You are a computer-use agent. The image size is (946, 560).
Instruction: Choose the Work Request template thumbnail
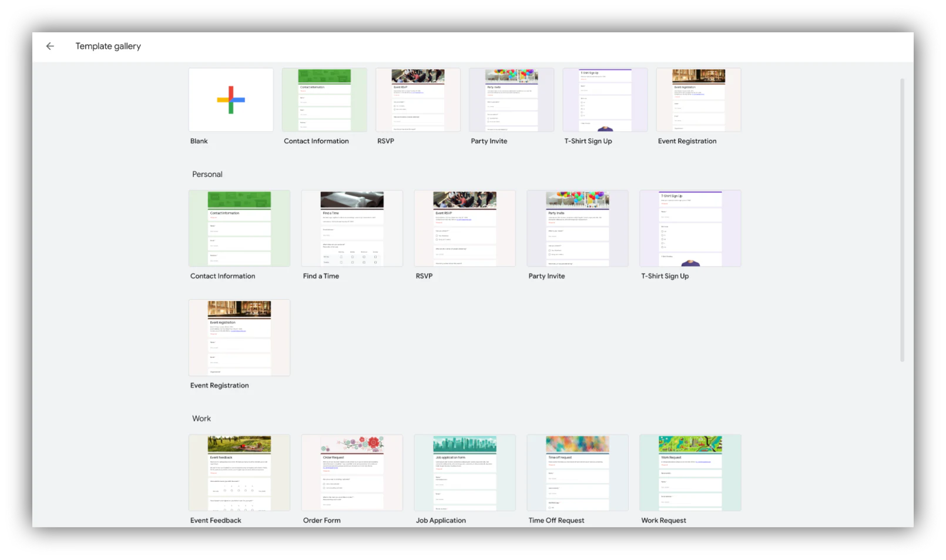coord(690,473)
